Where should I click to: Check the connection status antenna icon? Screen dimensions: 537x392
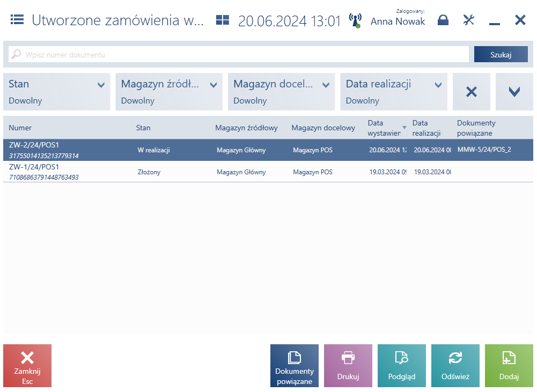[x=356, y=20]
